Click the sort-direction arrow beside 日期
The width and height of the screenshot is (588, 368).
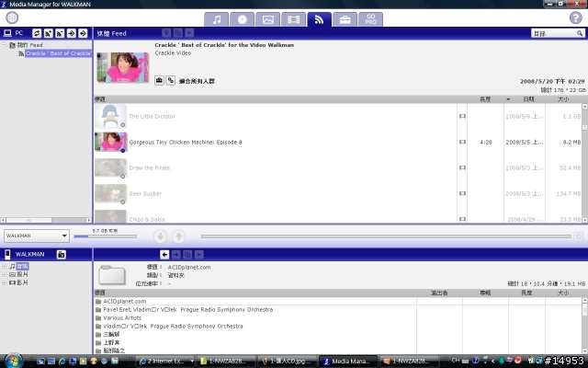[508, 99]
